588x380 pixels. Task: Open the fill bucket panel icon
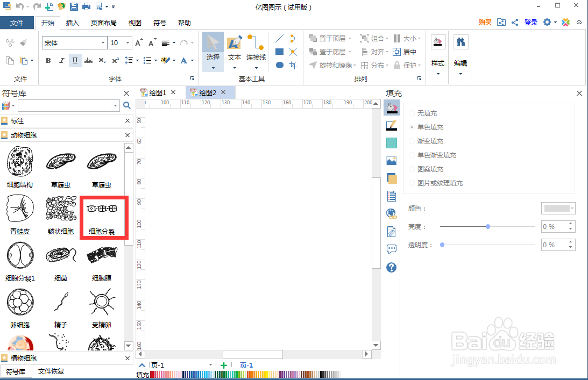(x=391, y=108)
